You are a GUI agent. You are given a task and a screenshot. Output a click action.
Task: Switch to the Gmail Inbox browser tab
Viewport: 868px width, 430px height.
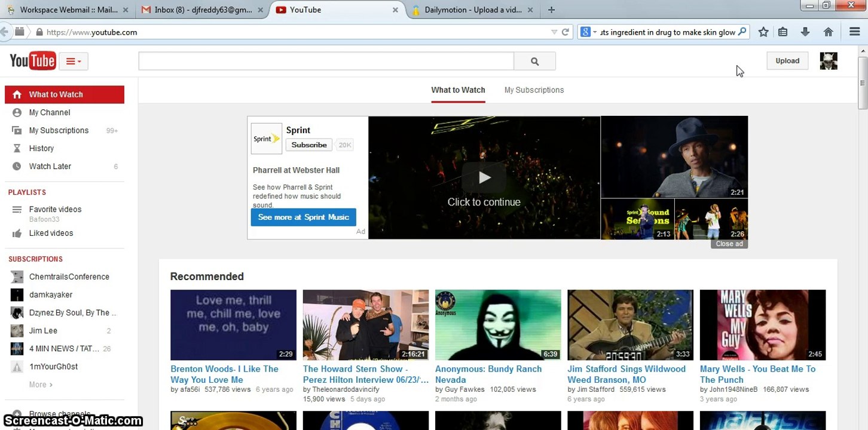pos(202,10)
